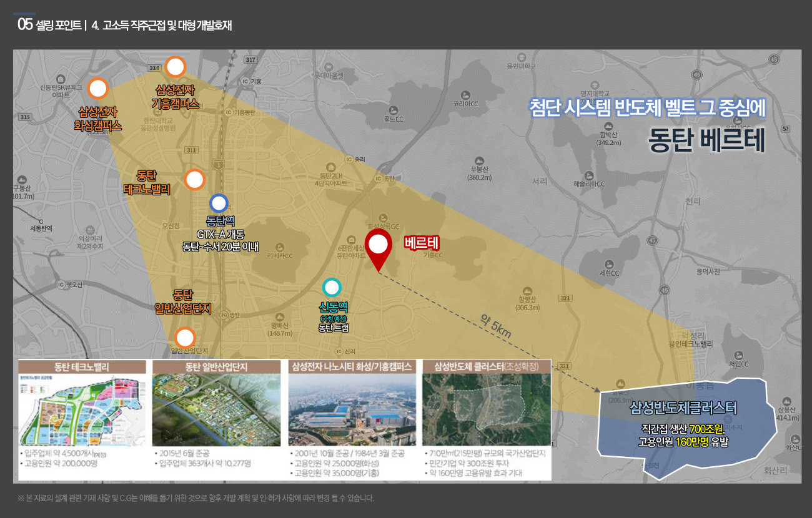Screen dimensions: 812x518
Task: Select the orange 삼성전자 기흥캠퍼스 marker circle
Action: point(176,67)
